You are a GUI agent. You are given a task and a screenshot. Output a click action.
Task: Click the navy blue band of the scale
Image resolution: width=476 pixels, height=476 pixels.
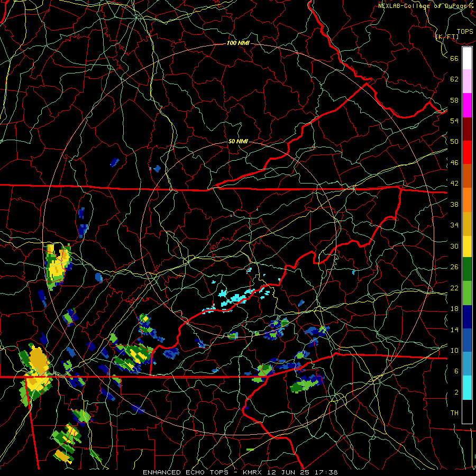click(467, 317)
